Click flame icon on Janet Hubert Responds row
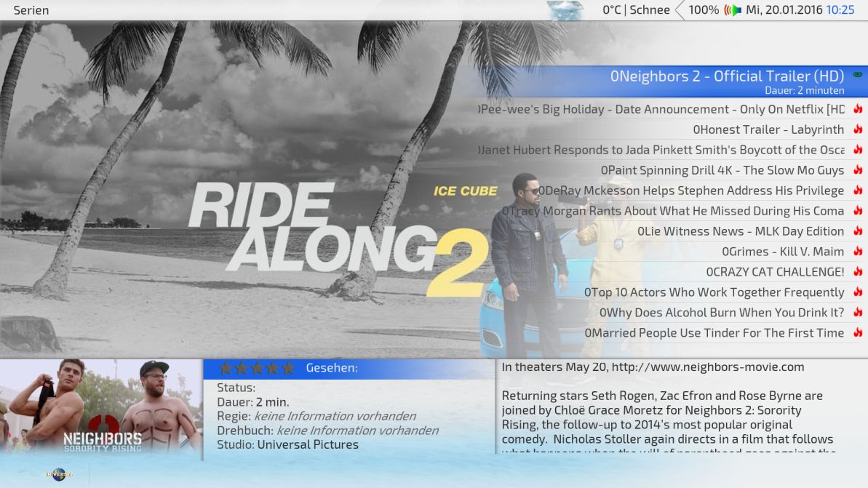The width and height of the screenshot is (868, 488). click(858, 150)
